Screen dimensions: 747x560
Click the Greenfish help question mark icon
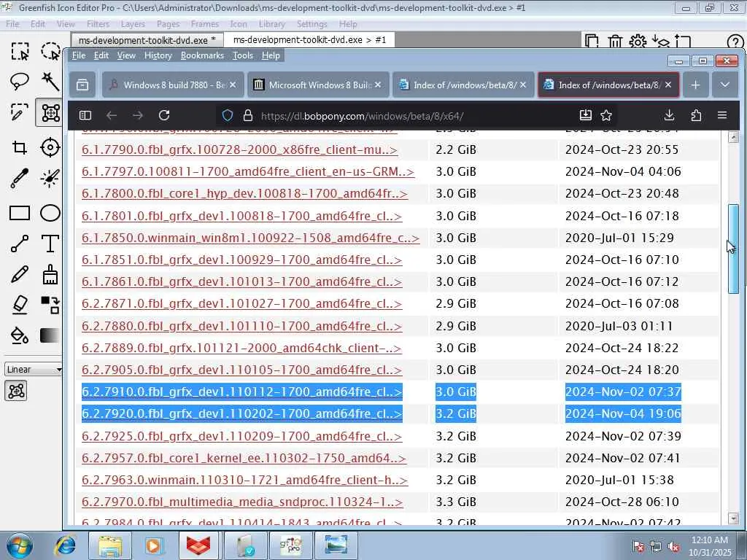(x=735, y=42)
